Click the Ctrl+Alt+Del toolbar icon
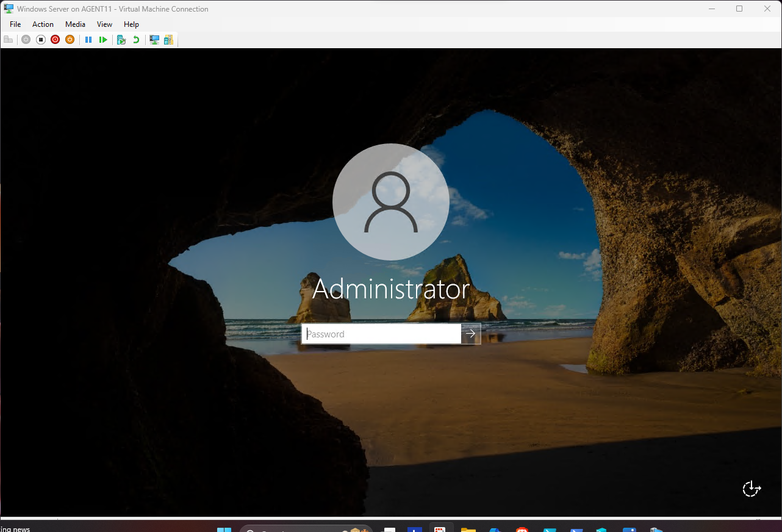This screenshot has height=532, width=782. pyautogui.click(x=9, y=40)
